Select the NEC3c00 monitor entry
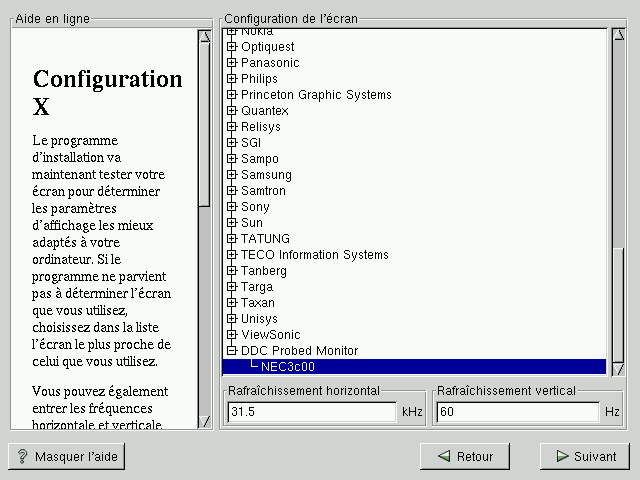640x480 pixels. (x=287, y=367)
